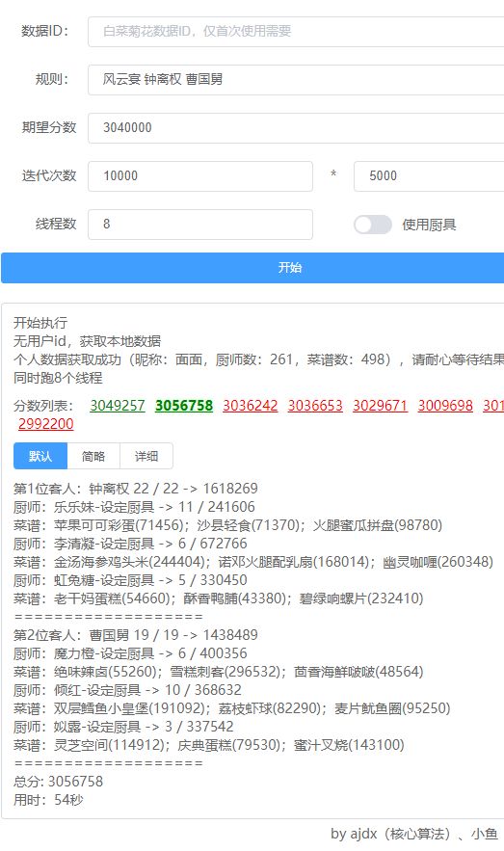Click the line 厨师：倾红-设定厨具 -> 10 / 368632

(x=127, y=691)
